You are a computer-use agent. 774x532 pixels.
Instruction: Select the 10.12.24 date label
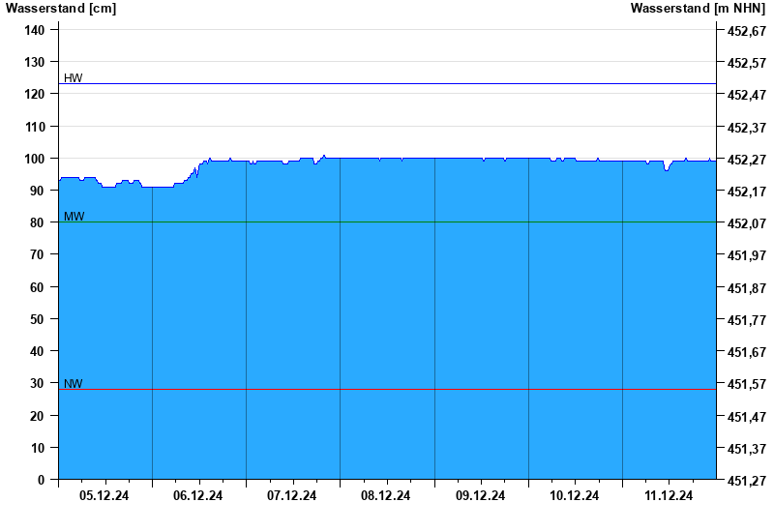click(x=575, y=495)
